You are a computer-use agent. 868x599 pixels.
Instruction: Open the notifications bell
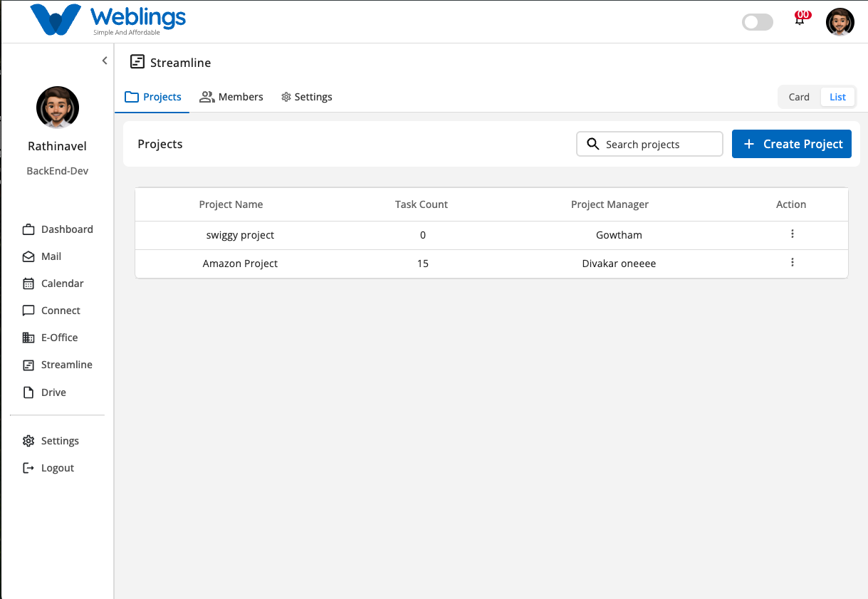pos(800,20)
